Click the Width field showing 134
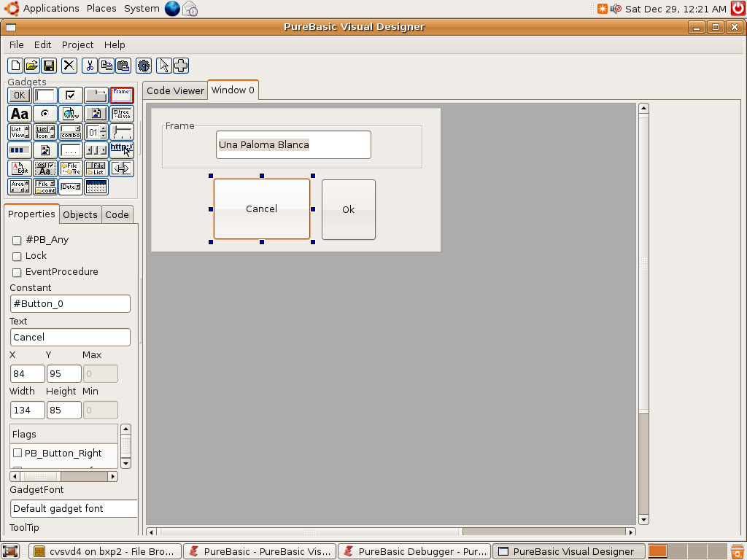This screenshot has width=747, height=560. [28, 410]
